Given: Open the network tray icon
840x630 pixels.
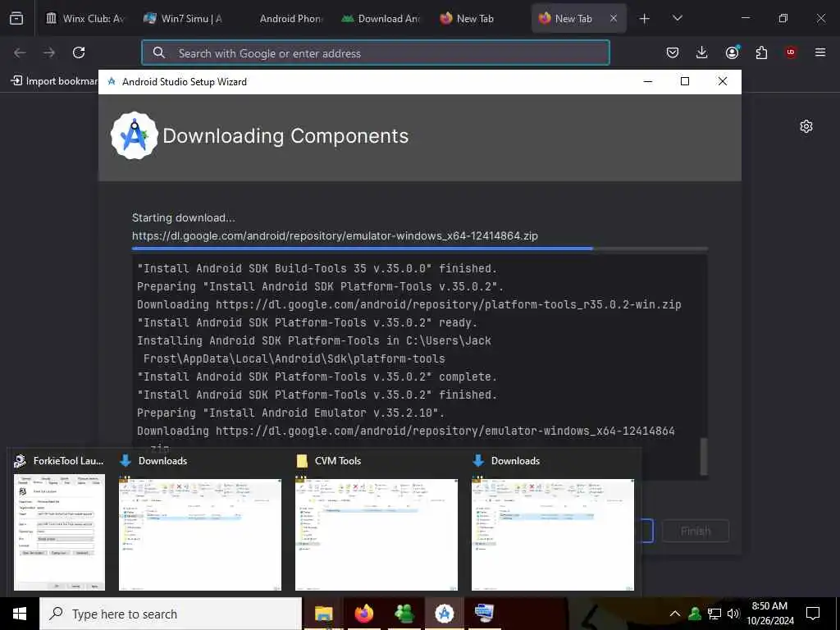Looking at the screenshot, I should 714,614.
